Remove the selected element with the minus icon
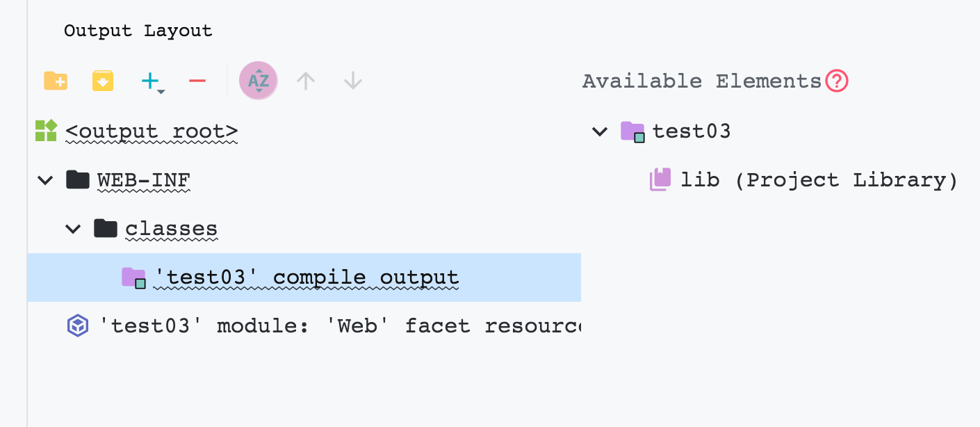Screen dimensions: 980x427 [197, 81]
